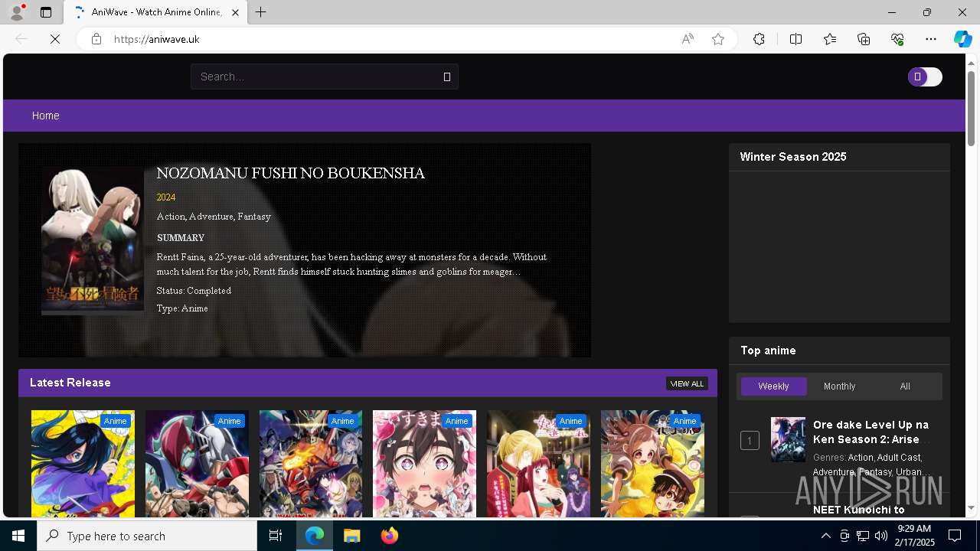
Task: Launch the Copilot sidebar icon
Action: (962, 39)
